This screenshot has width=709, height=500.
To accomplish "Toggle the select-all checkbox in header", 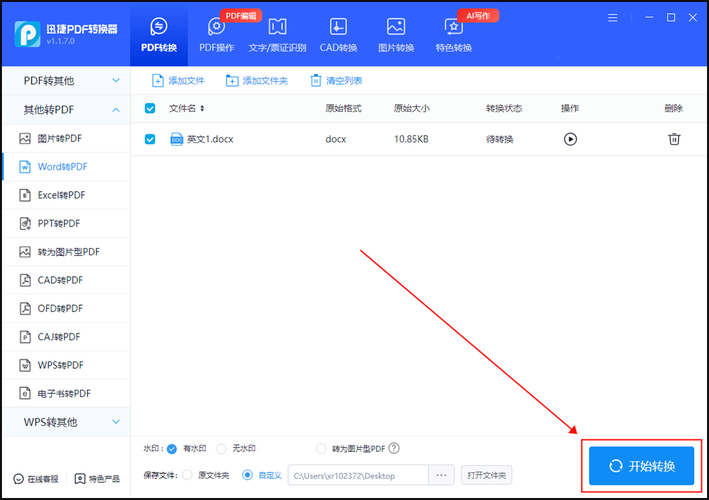I will (150, 108).
